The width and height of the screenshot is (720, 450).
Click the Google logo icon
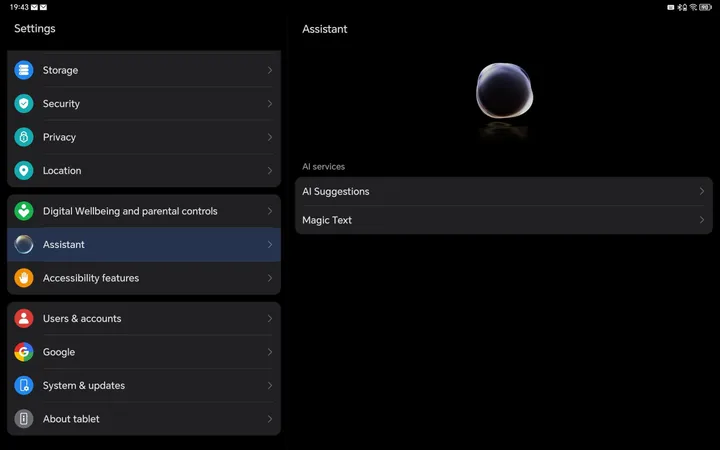(24, 352)
